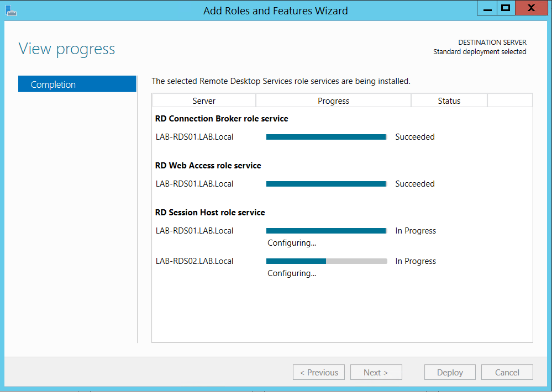Click the Server column header
The height and width of the screenshot is (392, 552).
[x=204, y=100]
